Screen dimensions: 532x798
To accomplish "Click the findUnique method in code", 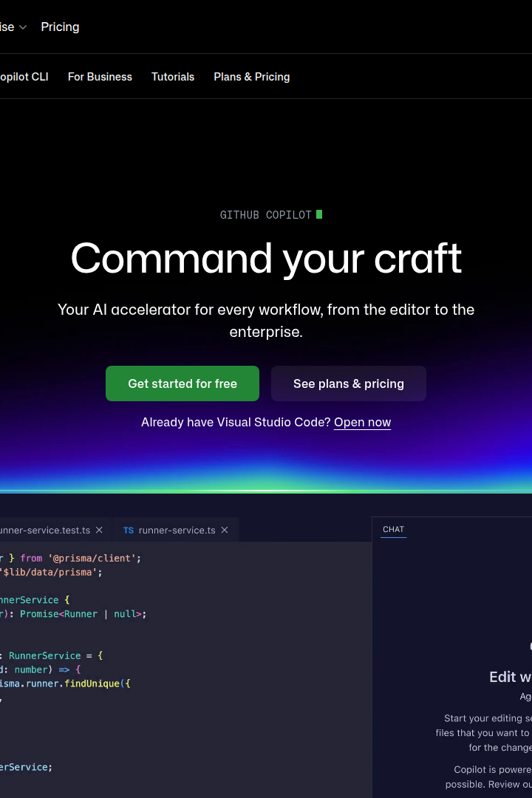I will pos(92,683).
